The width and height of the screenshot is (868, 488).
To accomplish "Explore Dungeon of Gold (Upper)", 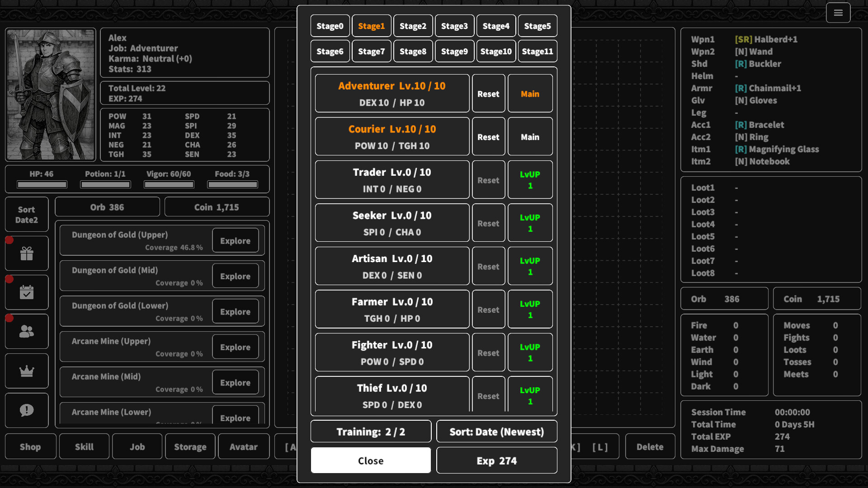I will 235,240.
